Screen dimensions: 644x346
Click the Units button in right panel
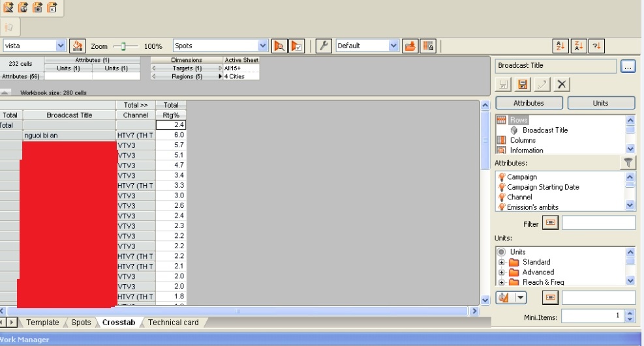(600, 103)
